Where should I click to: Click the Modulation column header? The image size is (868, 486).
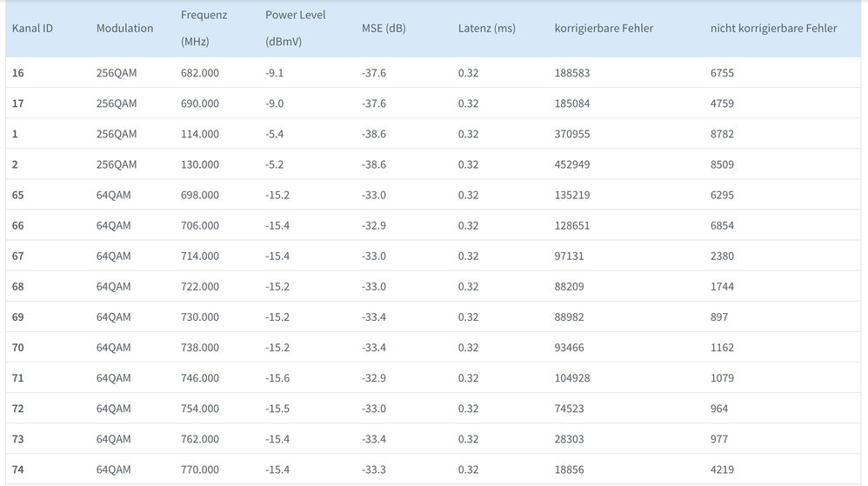tap(124, 28)
